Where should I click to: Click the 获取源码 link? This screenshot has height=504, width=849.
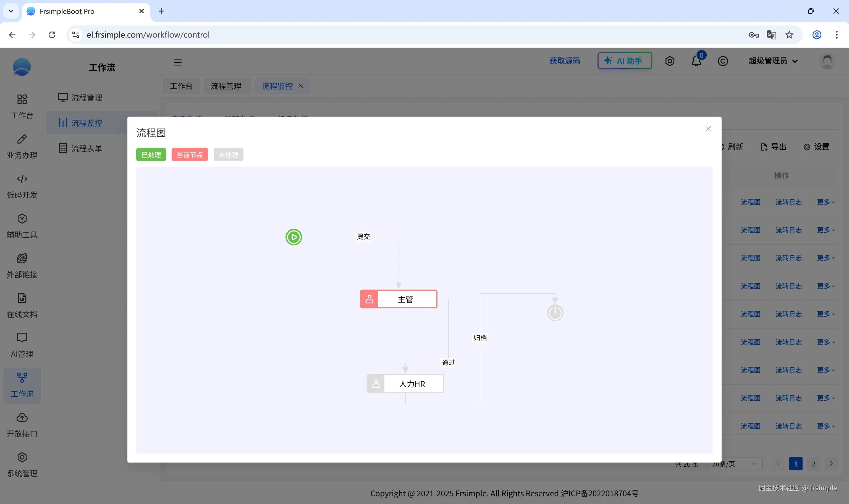pyautogui.click(x=565, y=61)
